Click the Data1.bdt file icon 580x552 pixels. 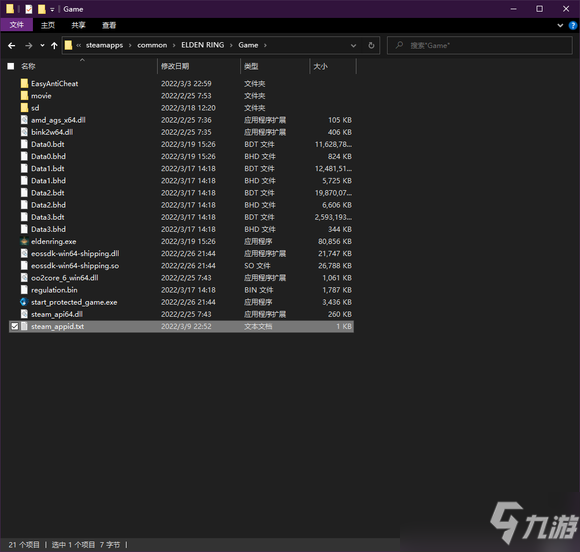pos(24,169)
